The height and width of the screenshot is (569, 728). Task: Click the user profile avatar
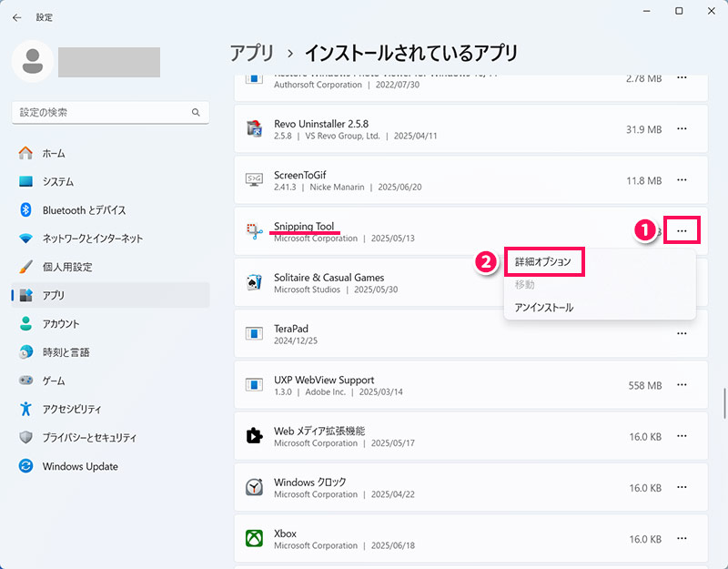pos(33,61)
